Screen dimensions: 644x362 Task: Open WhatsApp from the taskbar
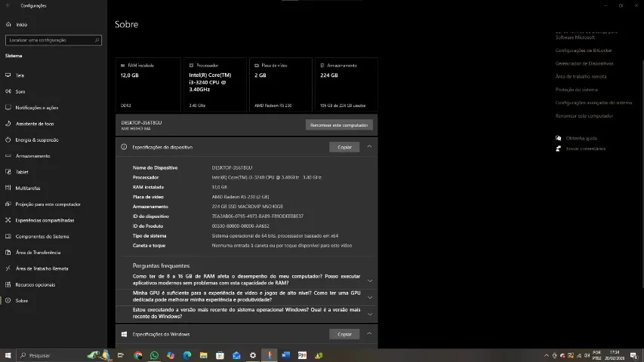155,355
